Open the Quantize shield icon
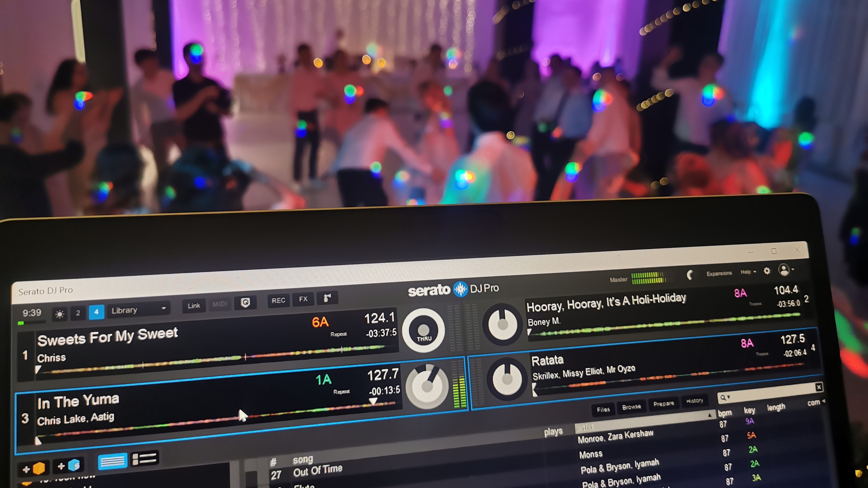The height and width of the screenshot is (488, 868). 246,303
